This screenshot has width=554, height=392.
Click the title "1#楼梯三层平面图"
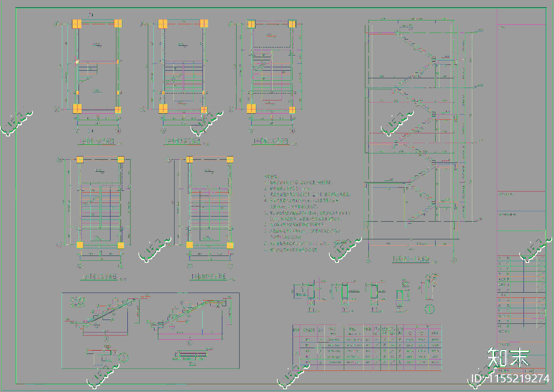click(99, 277)
